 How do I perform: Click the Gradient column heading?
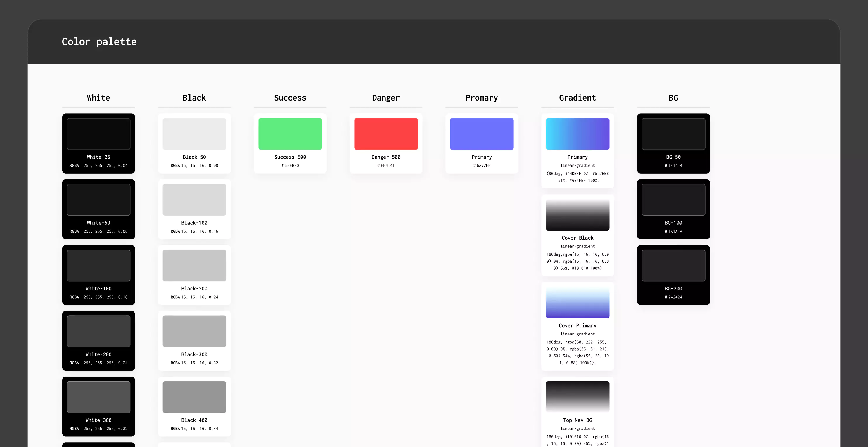tap(577, 98)
